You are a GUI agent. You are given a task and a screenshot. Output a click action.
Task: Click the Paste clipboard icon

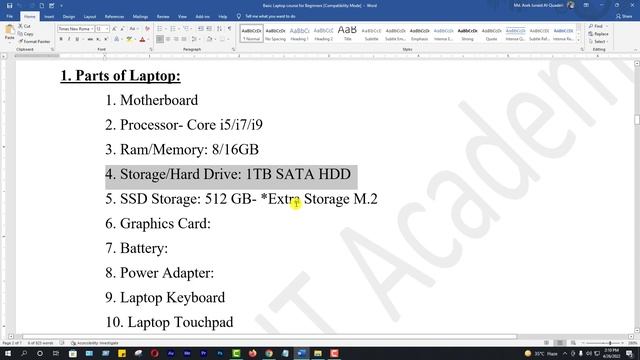pos(9,29)
